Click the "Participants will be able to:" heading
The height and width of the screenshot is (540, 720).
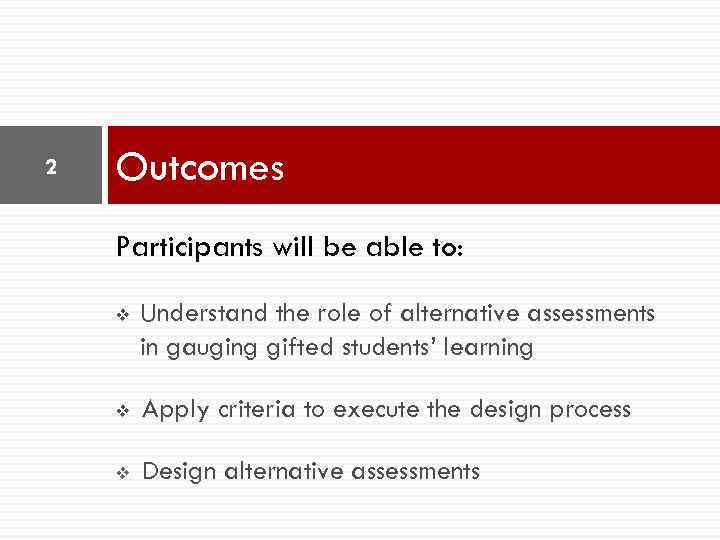click(290, 247)
